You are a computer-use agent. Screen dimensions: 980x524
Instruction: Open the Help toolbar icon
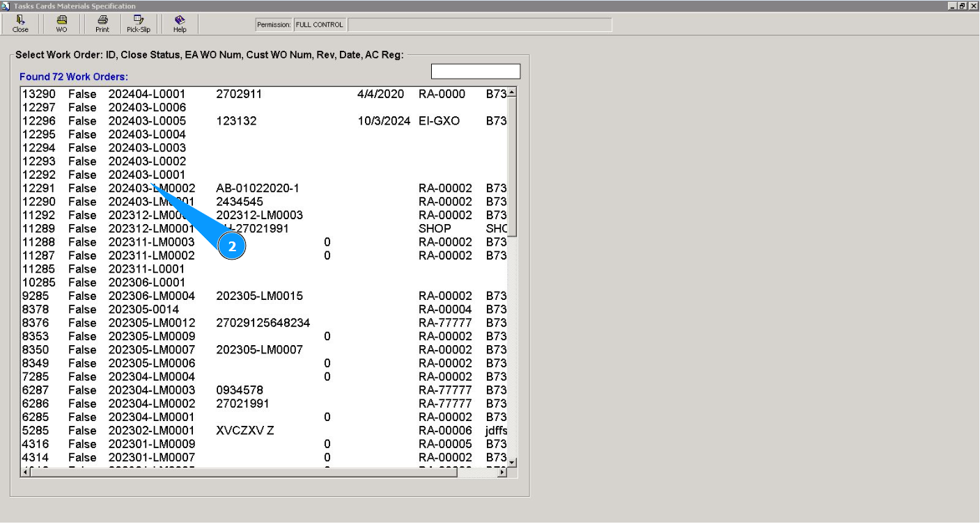click(180, 24)
